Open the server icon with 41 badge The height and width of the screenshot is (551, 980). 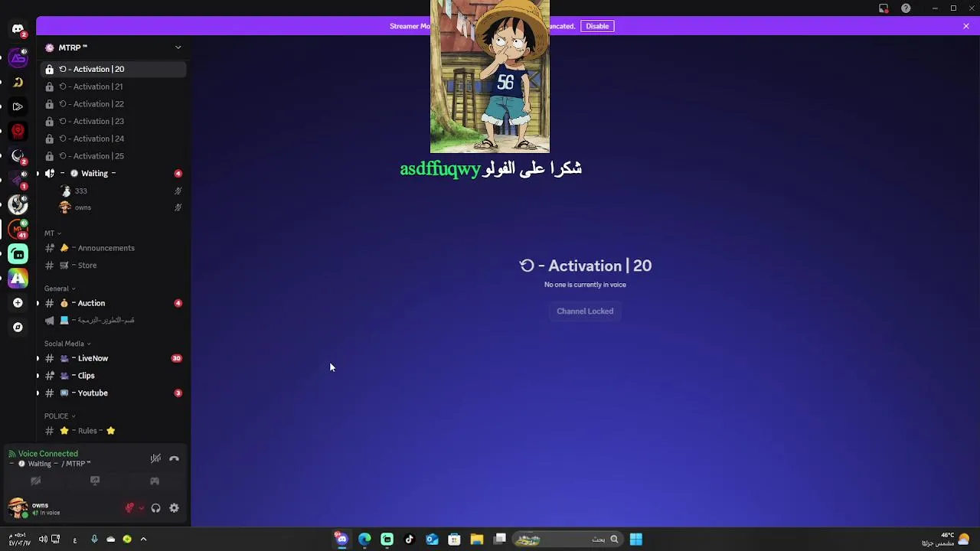tap(18, 229)
